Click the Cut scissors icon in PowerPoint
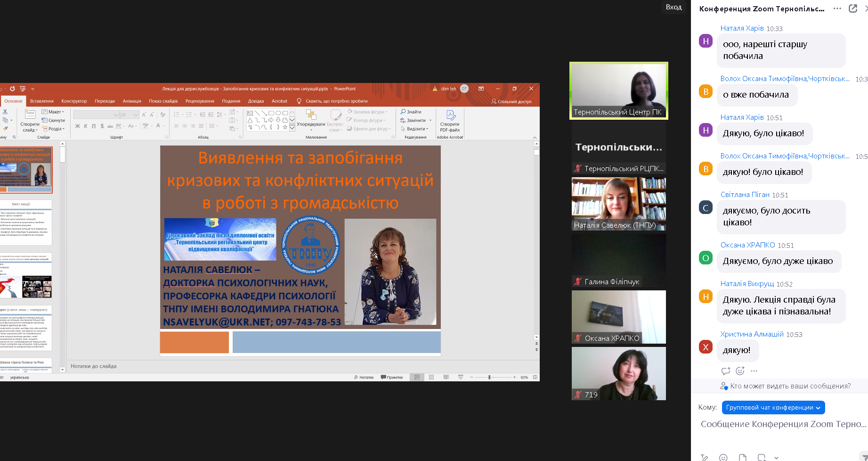This screenshot has width=868, height=461. click(x=5, y=112)
